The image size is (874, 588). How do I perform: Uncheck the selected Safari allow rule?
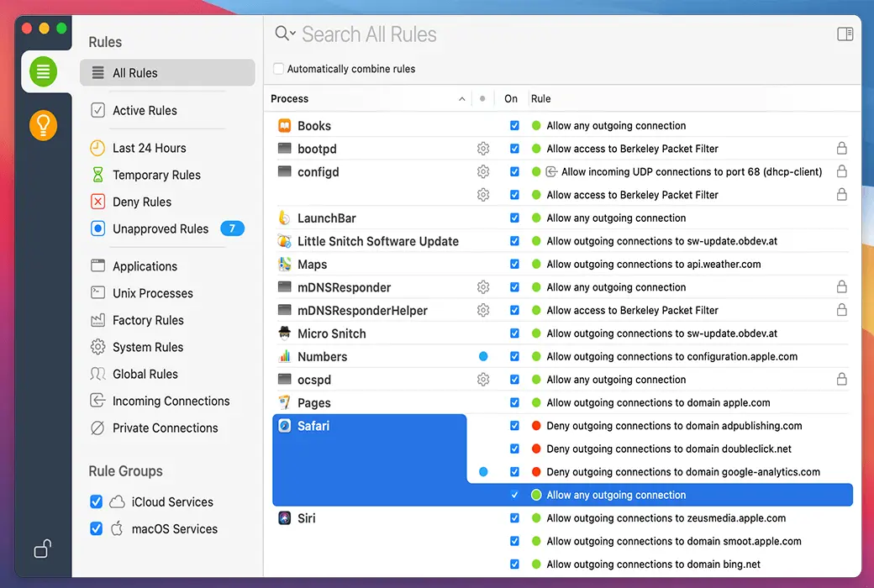(x=514, y=495)
